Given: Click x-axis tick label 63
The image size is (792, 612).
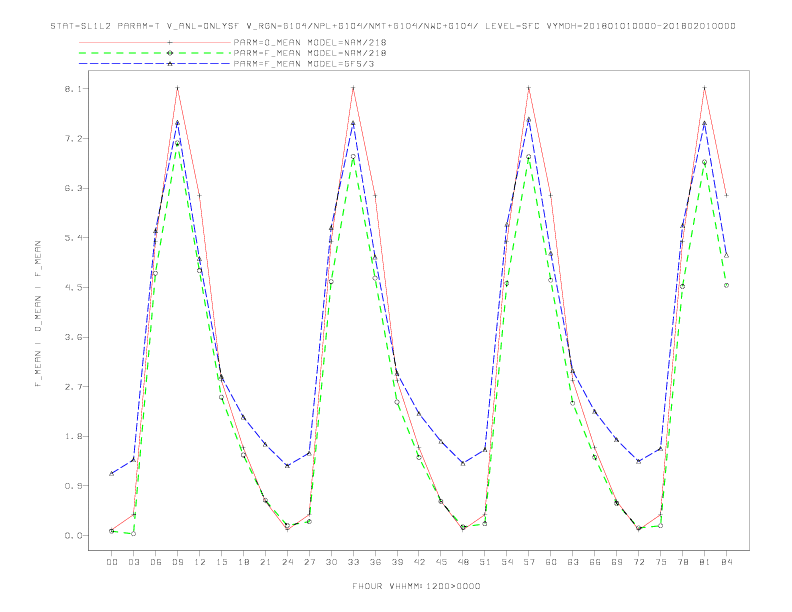Looking at the screenshot, I should [573, 562].
